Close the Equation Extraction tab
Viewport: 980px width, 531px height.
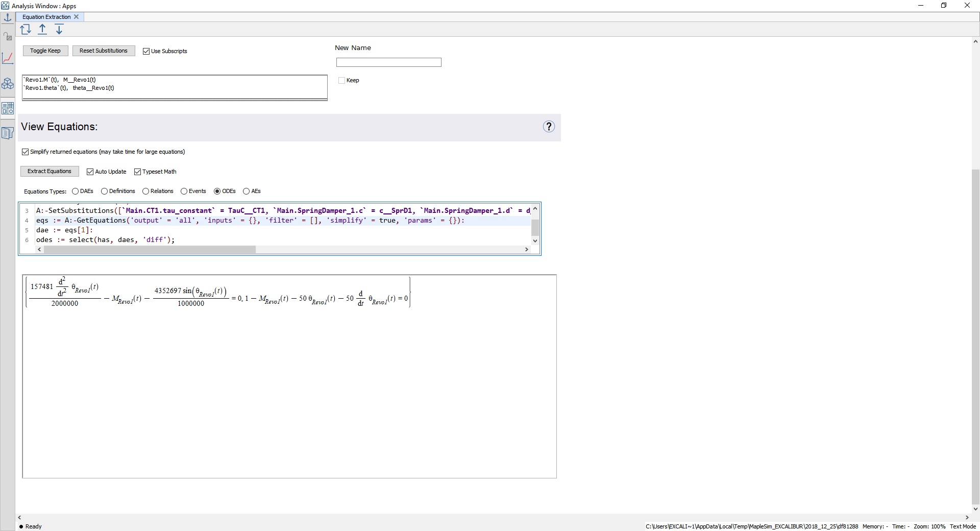coord(77,17)
